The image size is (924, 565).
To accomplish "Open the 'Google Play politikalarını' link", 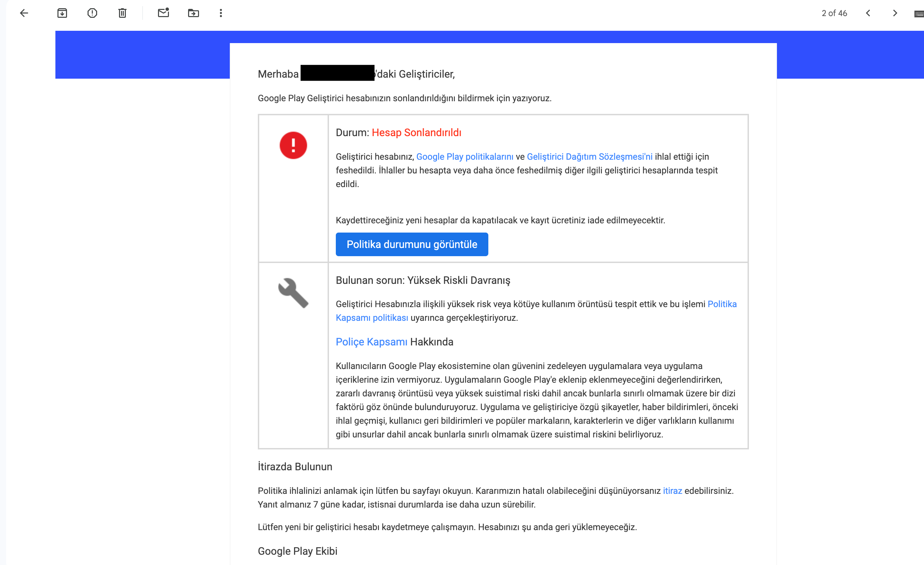I will (465, 156).
